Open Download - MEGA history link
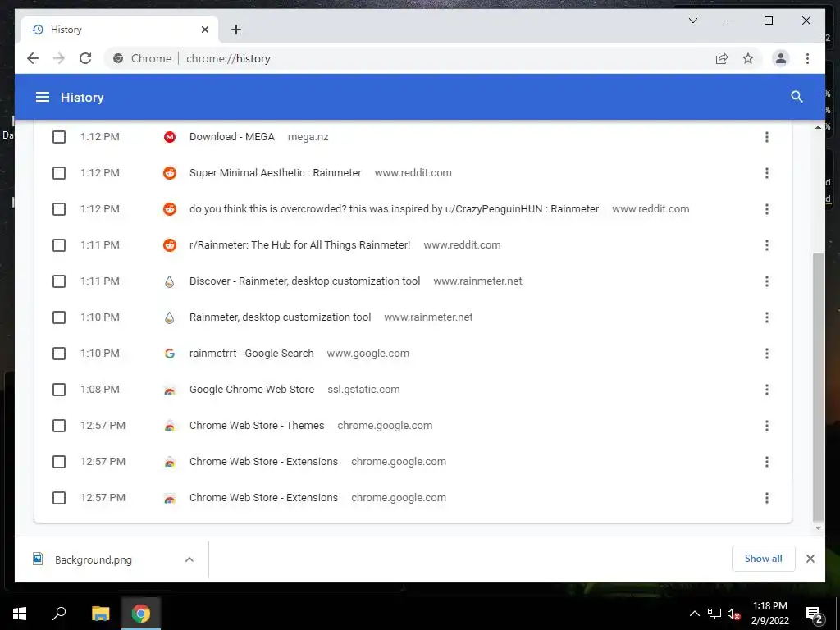The width and height of the screenshot is (840, 630). (x=232, y=137)
